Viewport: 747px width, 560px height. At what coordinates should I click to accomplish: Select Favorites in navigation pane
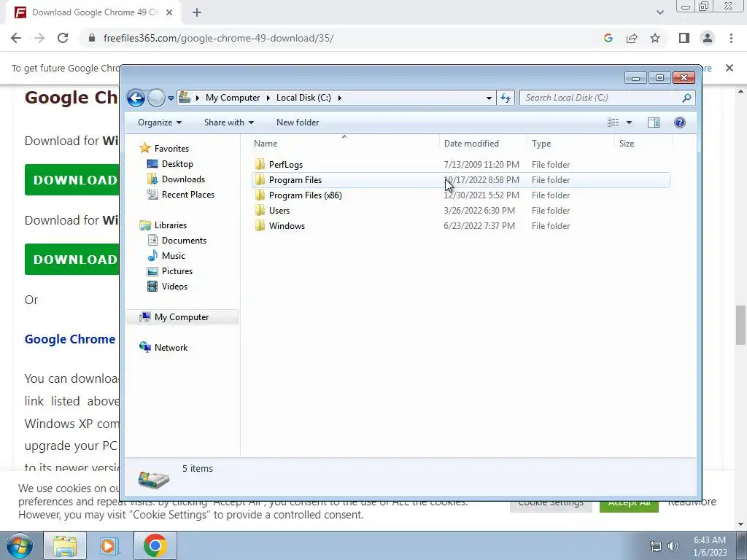coord(171,149)
